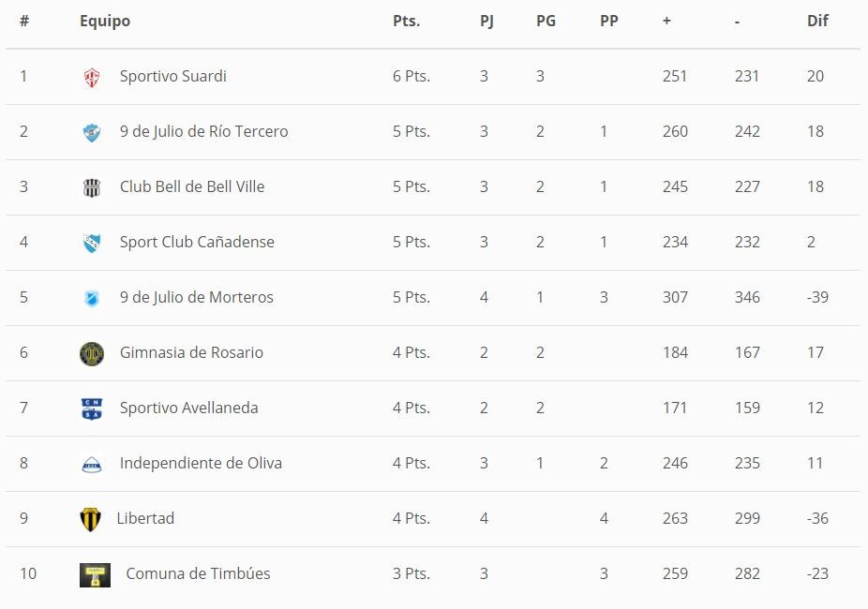This screenshot has width=868, height=609.
Task: Click the PJ column header
Action: click(x=486, y=21)
